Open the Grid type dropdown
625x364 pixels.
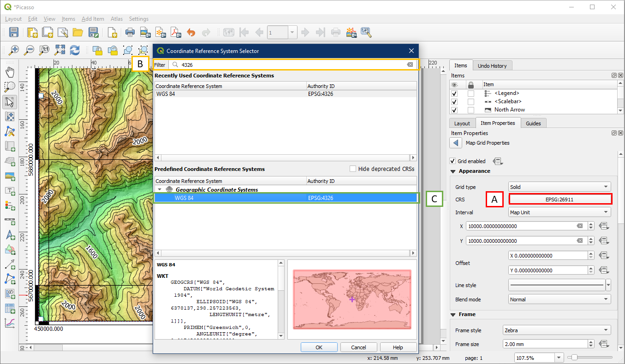560,187
